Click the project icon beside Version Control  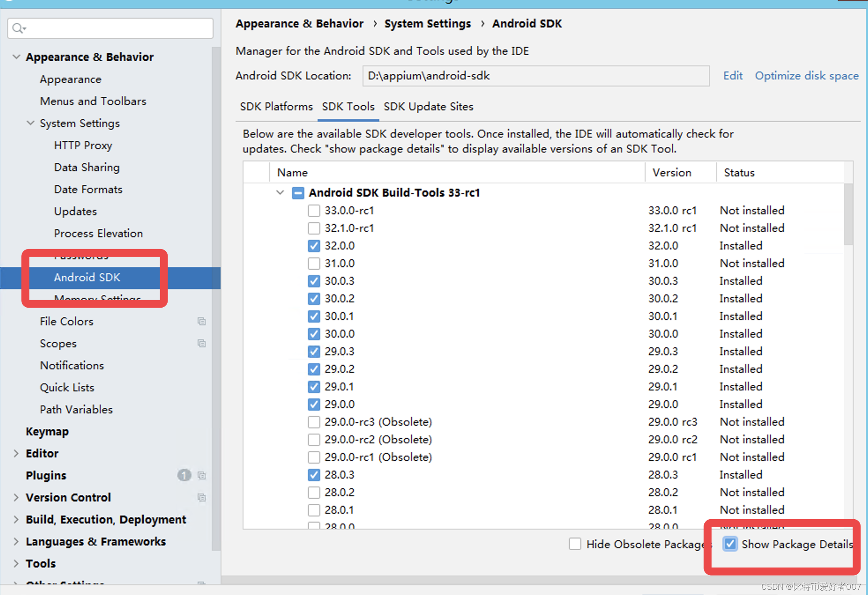tap(202, 498)
